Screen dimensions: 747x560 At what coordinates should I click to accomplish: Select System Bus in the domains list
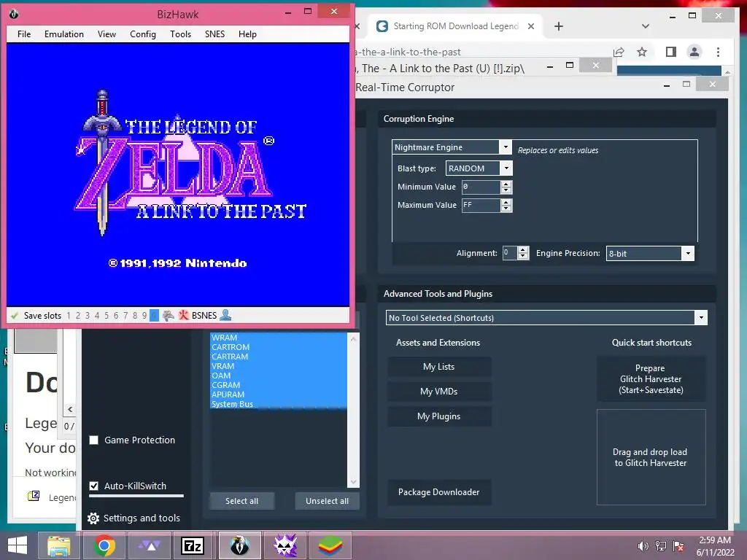tap(279, 404)
